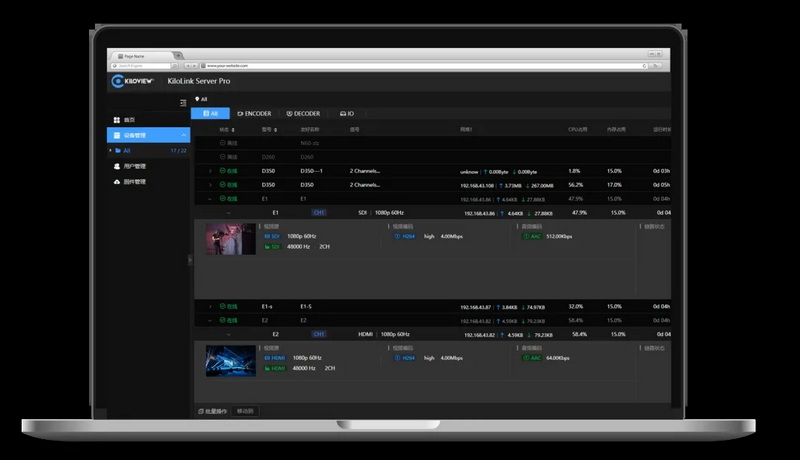
Task: Switch to the DECODER tab
Action: pyautogui.click(x=303, y=114)
